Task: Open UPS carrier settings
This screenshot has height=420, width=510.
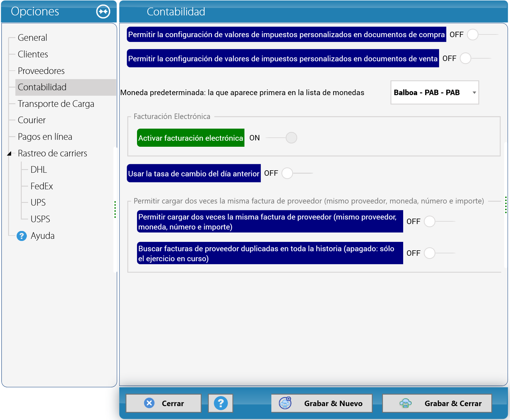Action: tap(38, 203)
